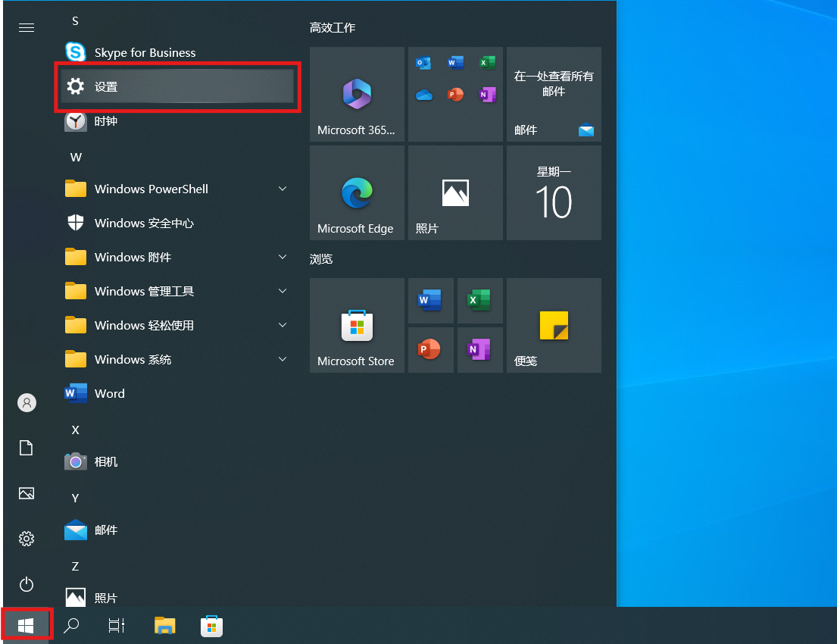Open the 星期一 10 calendar tile
This screenshot has height=644, width=837.
(x=554, y=192)
